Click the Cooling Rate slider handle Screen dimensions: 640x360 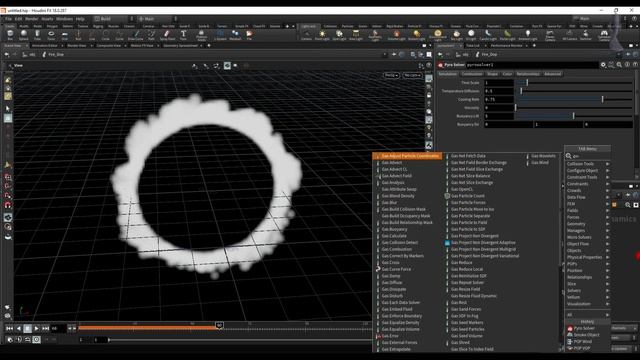pos(602,99)
